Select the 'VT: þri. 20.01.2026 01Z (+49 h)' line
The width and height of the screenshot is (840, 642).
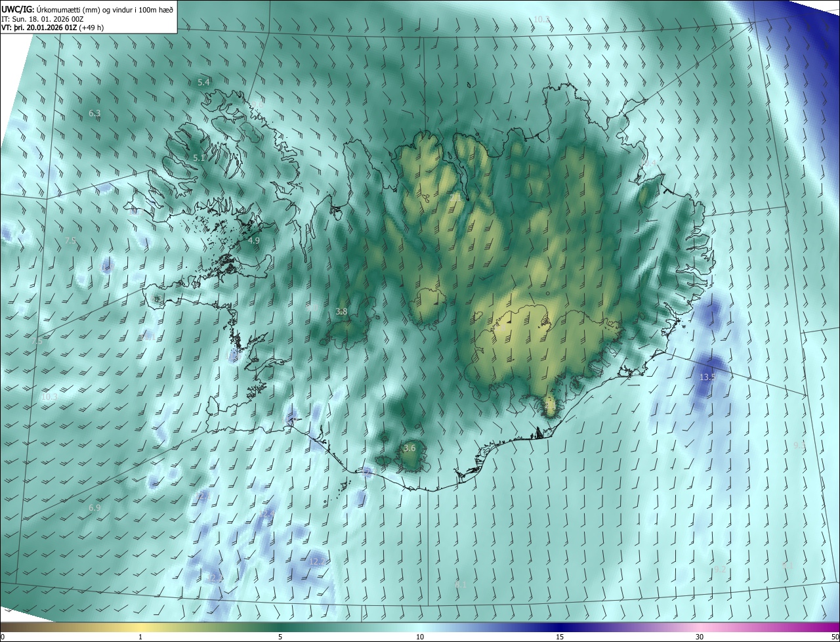tap(52, 28)
